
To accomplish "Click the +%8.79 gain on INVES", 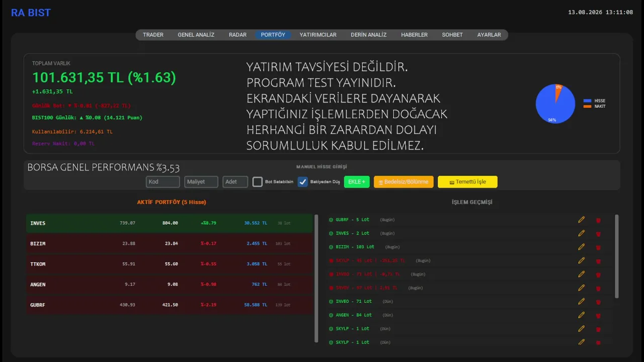I will click(x=208, y=223).
